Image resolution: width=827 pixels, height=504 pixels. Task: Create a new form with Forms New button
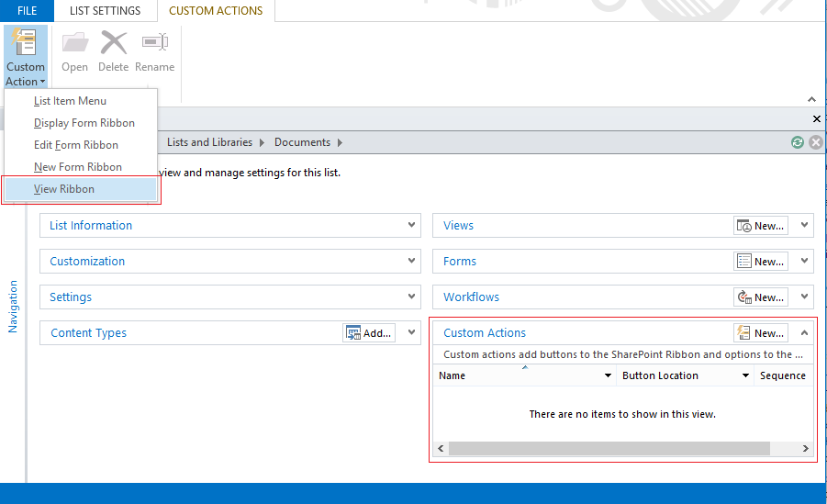click(760, 262)
